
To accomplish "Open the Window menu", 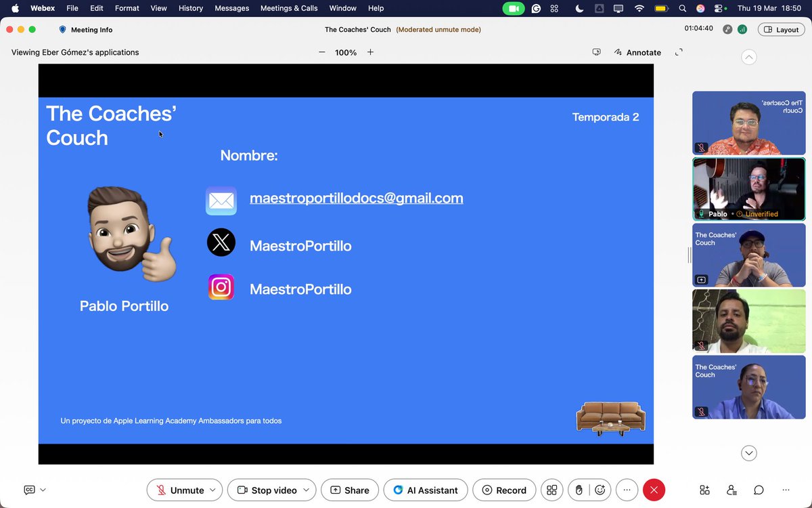I will click(343, 8).
